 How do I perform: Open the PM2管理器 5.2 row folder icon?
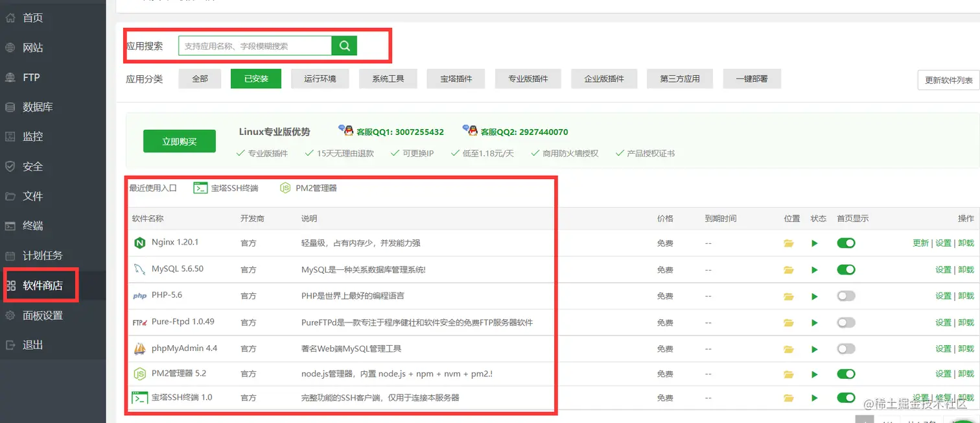(789, 374)
